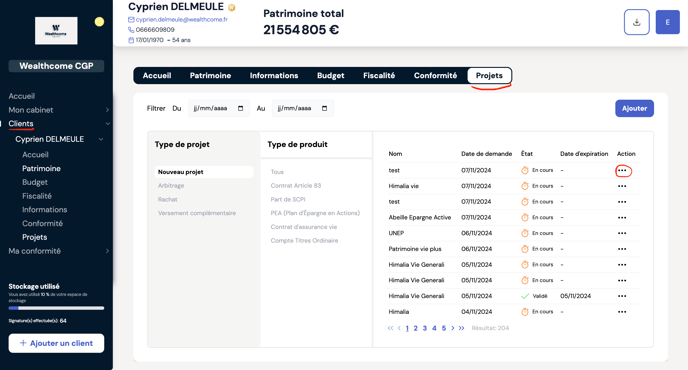
Task: Open the Budget tab
Action: [x=330, y=75]
